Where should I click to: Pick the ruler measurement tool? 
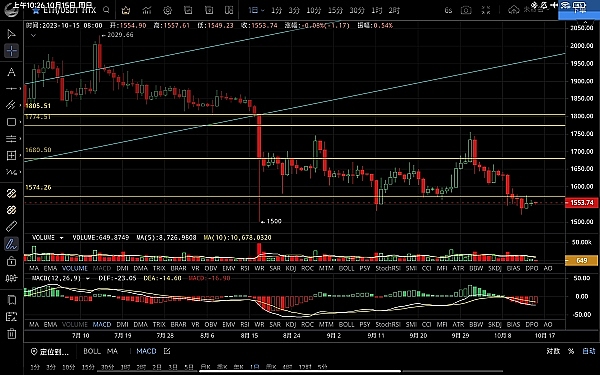tap(11, 227)
